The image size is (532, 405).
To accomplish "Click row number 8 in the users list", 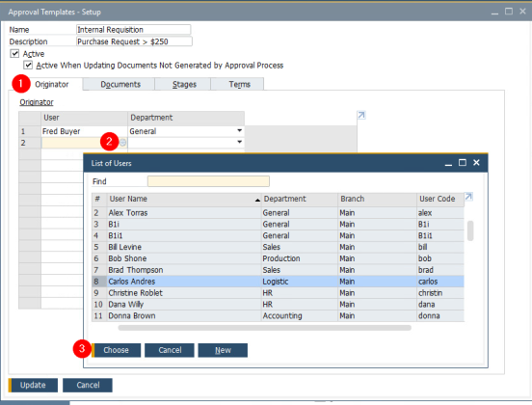I will pyautogui.click(x=98, y=282).
